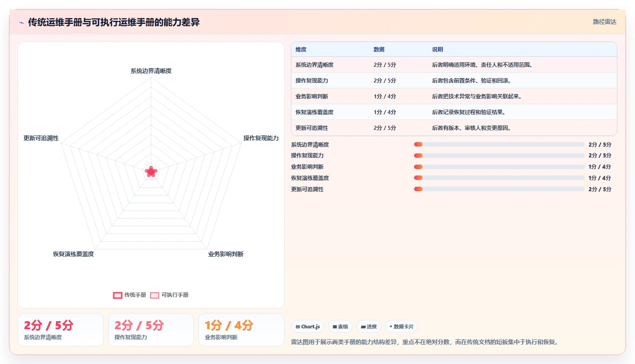Click the note 后者包含前置条件、验证和回滚。

[x=471, y=81]
